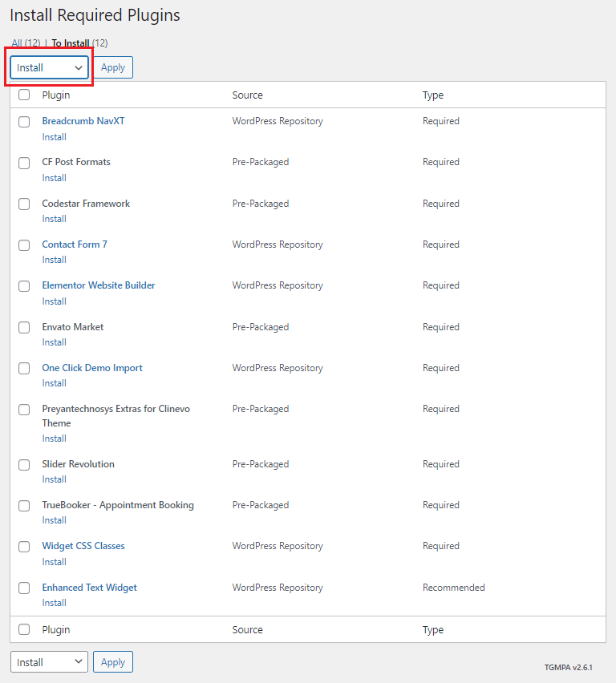Tick the select-all checkbox in the table footer
Screen dimensions: 616x683
tap(24, 629)
